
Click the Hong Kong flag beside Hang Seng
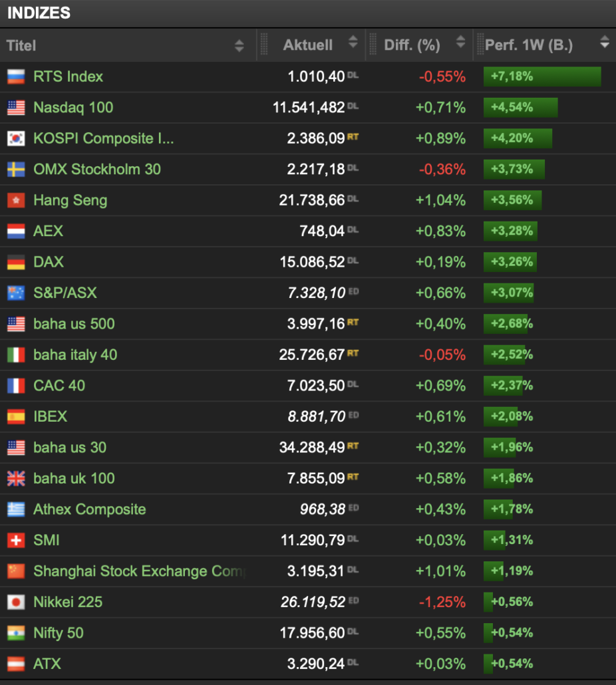16,201
